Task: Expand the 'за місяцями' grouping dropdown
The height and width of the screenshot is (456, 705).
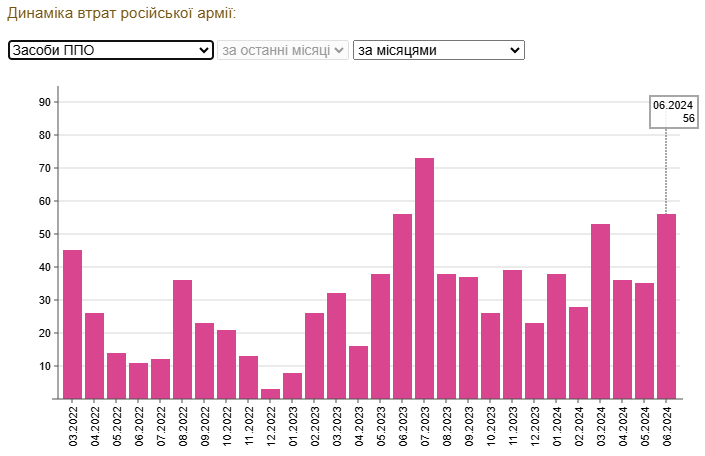Action: [438, 50]
